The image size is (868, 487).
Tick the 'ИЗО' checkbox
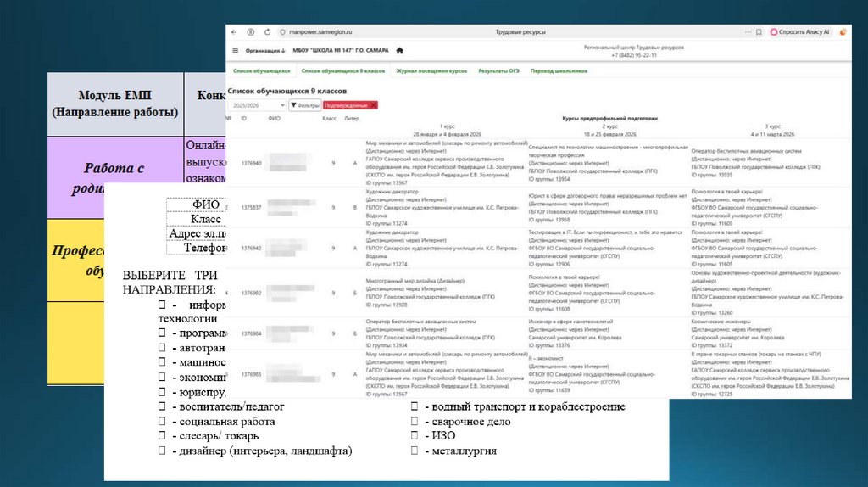[x=414, y=435]
